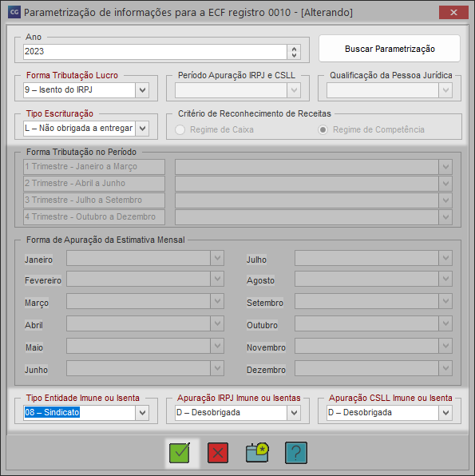The height and width of the screenshot is (476, 475).
Task: Open Dezembro estimativa mensal dropdown
Action: [x=445, y=368]
